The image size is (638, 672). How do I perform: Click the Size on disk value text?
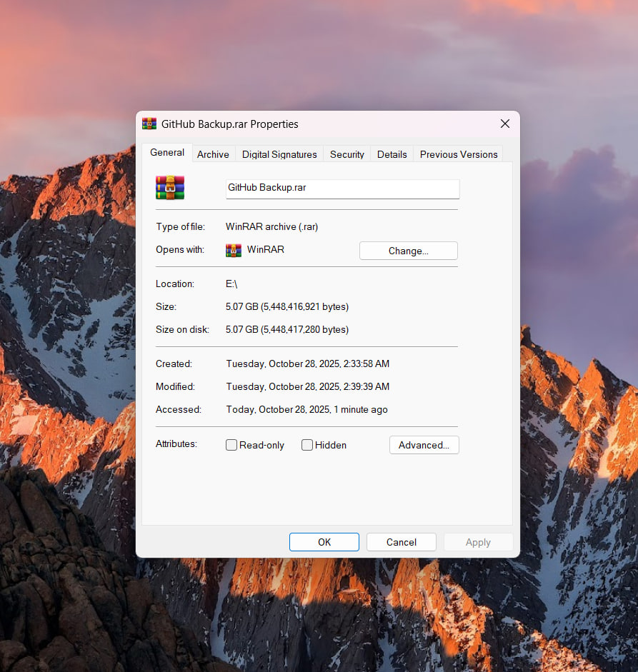[287, 329]
